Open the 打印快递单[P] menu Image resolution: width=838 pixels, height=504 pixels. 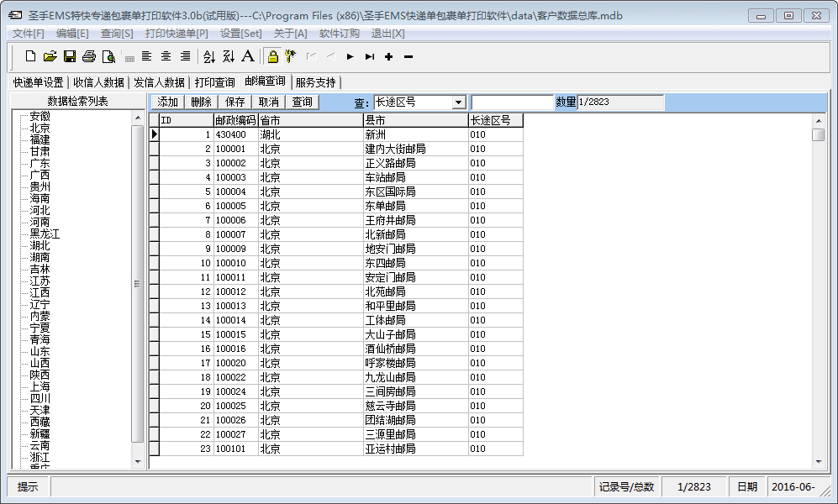pyautogui.click(x=177, y=34)
